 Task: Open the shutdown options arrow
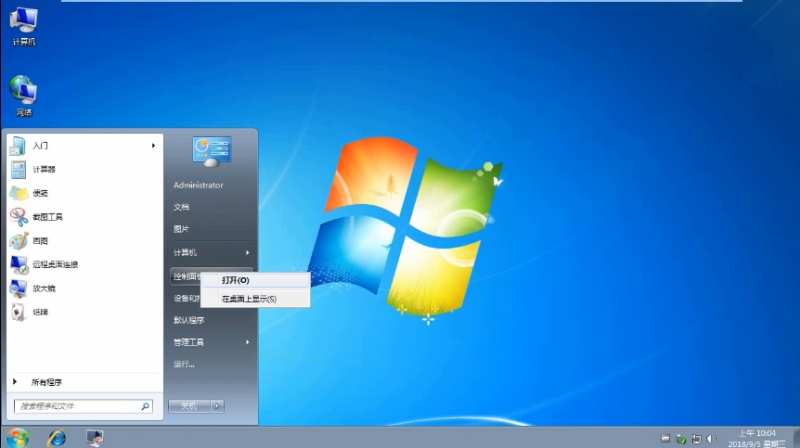tap(217, 406)
